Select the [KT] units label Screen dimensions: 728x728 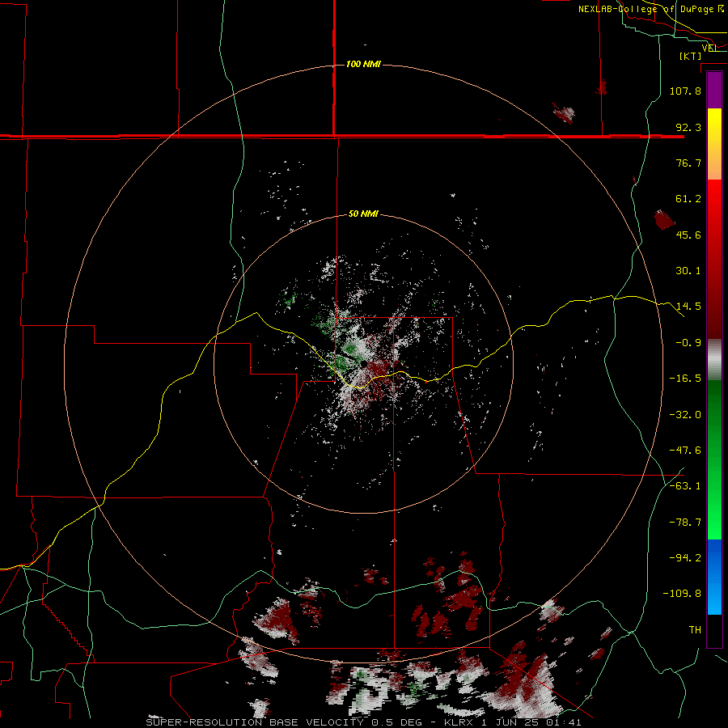point(691,56)
